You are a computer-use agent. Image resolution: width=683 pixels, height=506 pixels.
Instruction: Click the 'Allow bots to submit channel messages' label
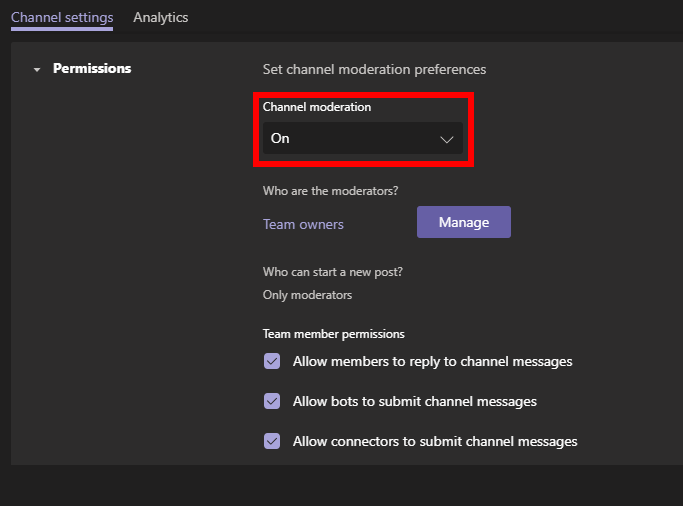[x=415, y=401]
